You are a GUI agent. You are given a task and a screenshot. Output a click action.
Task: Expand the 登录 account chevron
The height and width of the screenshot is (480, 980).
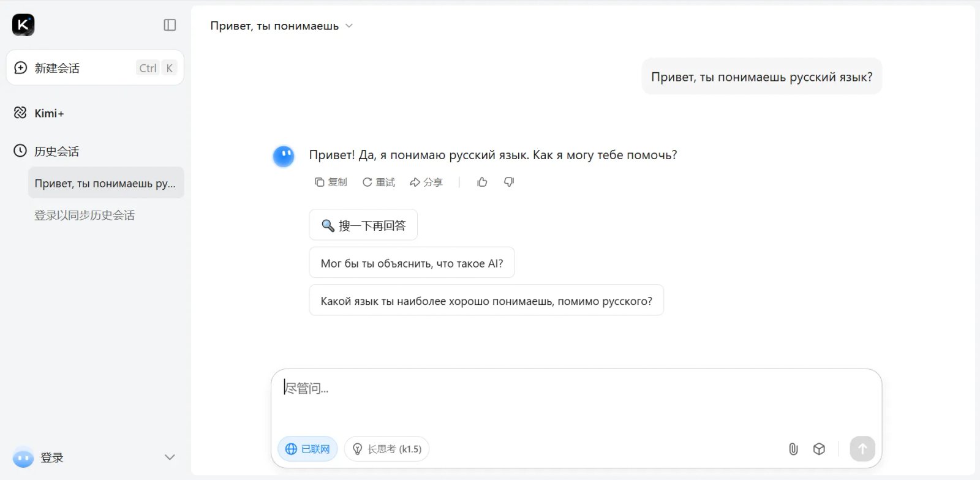[169, 457]
